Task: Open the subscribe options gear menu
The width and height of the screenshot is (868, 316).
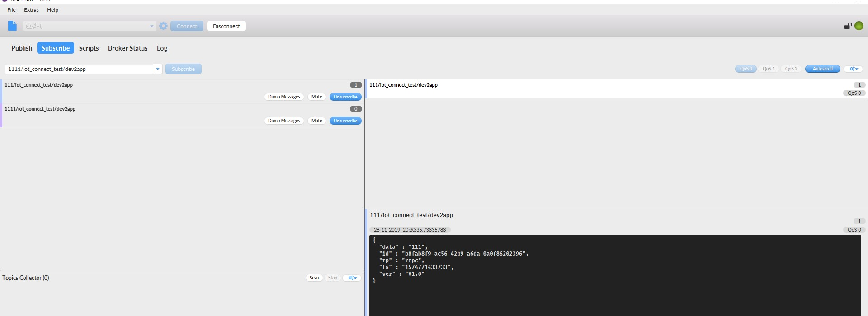Action: click(x=854, y=69)
